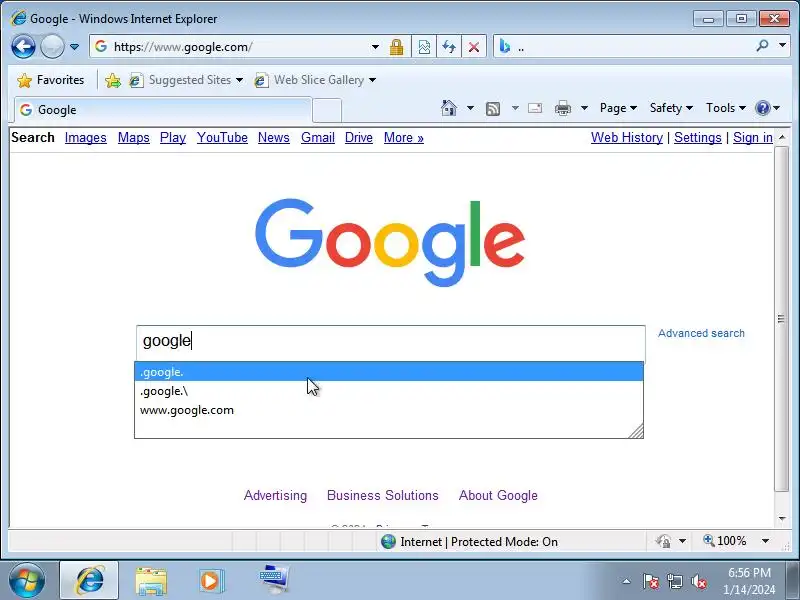Click the scrollbar down arrow
The width and height of the screenshot is (800, 600).
(x=782, y=518)
